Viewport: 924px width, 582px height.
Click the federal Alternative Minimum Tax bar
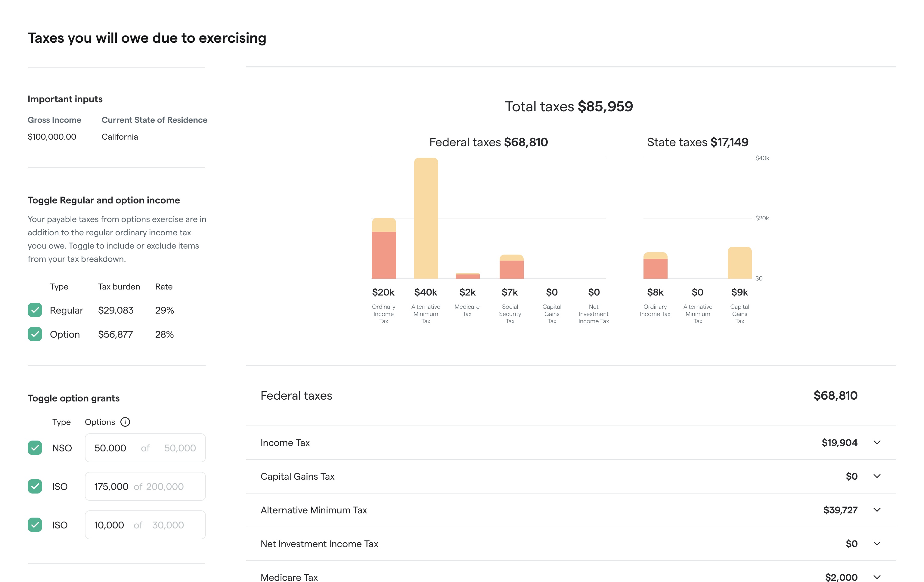426,219
